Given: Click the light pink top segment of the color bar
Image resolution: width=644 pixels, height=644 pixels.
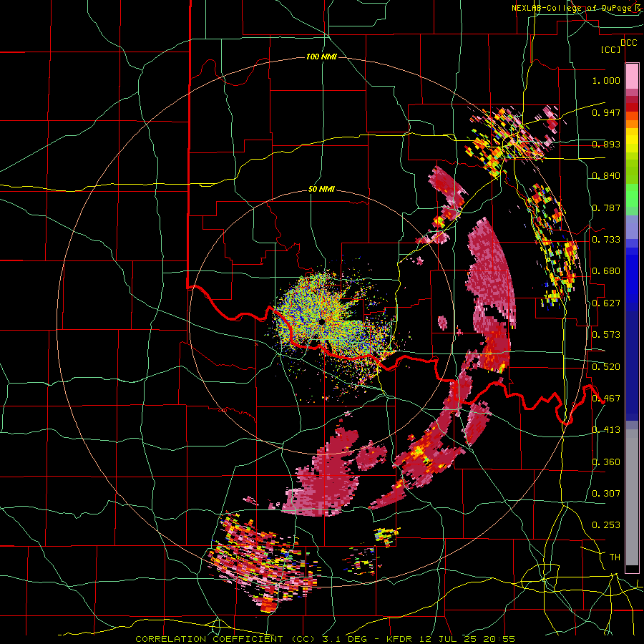Looking at the screenshot, I should (632, 76).
